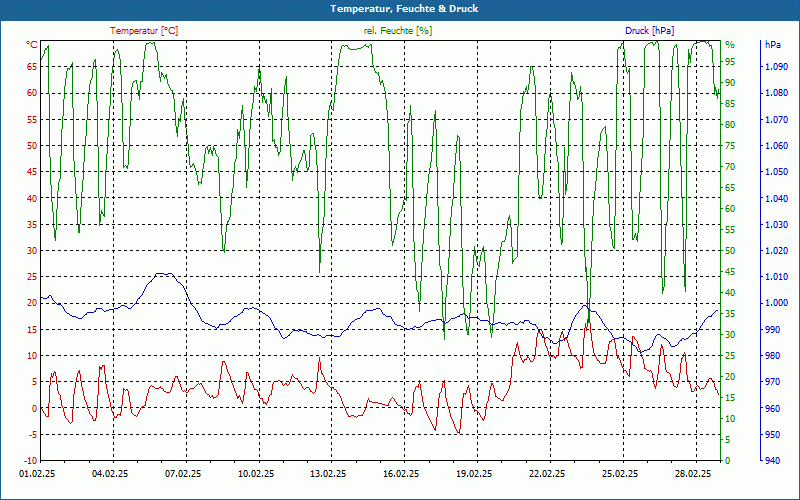Click pressure axis value 1.070
800x500 pixels.
click(776, 119)
